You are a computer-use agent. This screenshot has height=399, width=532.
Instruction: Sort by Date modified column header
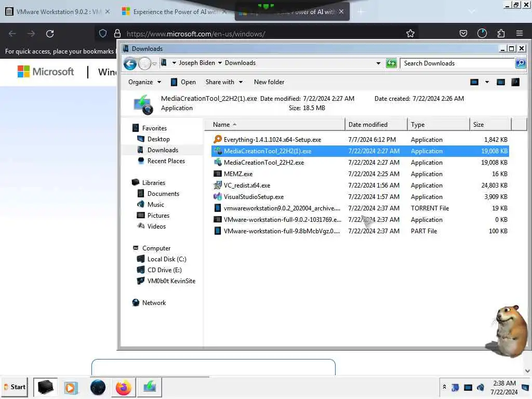point(376,125)
